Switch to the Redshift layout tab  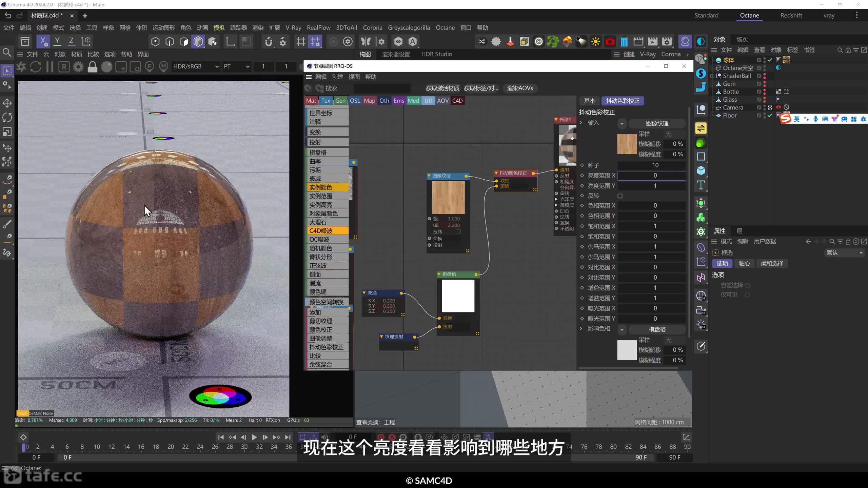791,15
